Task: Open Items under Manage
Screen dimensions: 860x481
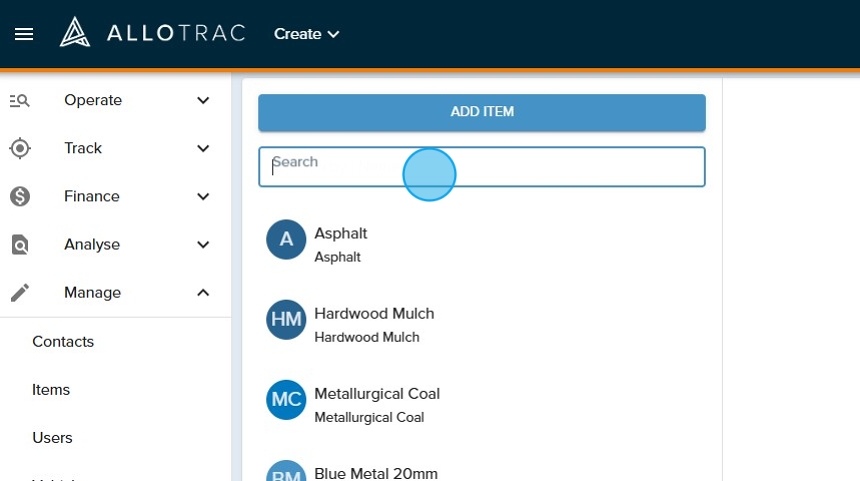Action: click(51, 390)
